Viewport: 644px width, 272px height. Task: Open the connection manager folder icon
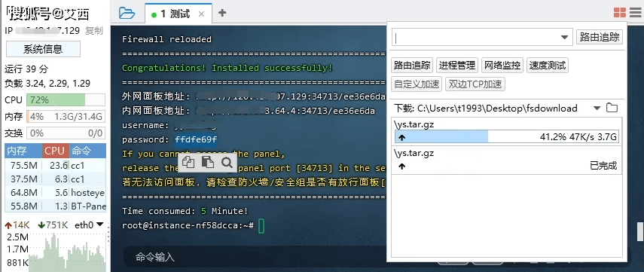pyautogui.click(x=127, y=13)
